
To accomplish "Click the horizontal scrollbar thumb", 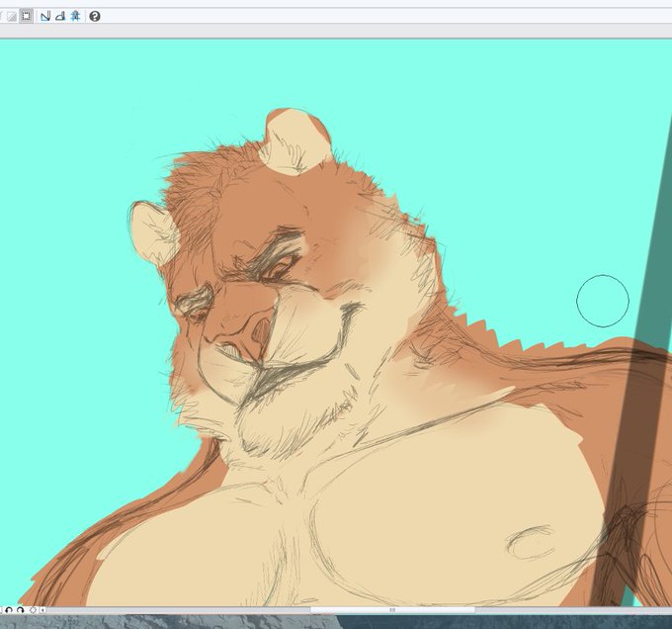I will click(392, 609).
